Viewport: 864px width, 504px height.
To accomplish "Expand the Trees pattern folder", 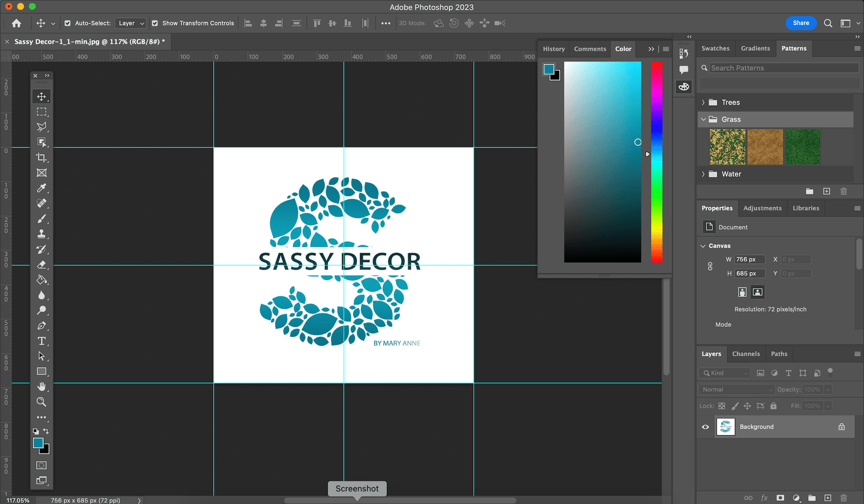I will click(x=703, y=103).
